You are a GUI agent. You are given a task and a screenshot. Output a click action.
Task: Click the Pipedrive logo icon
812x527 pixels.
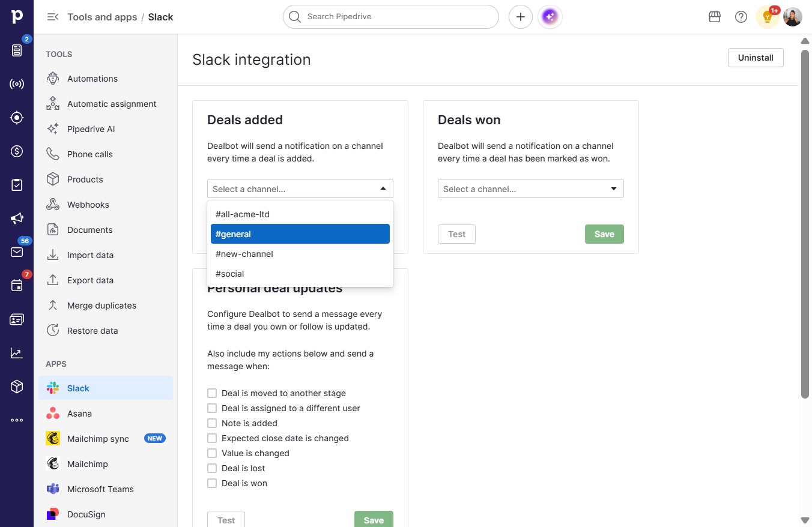[17, 17]
